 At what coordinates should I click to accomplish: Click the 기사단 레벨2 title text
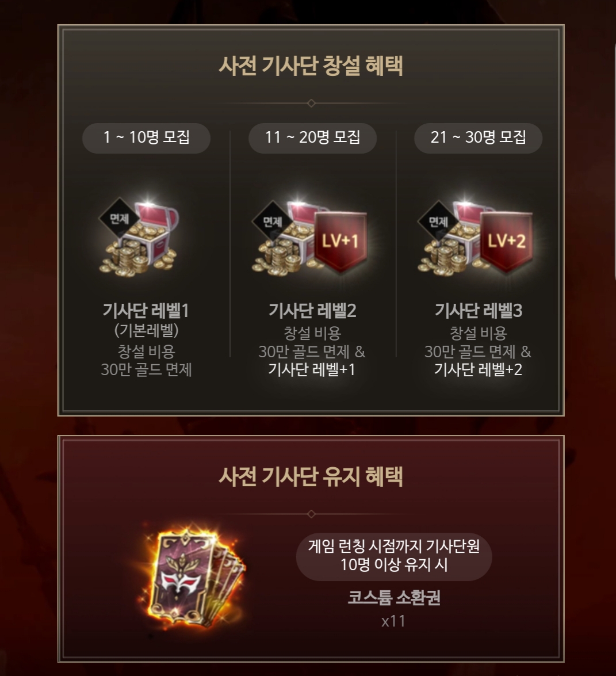click(312, 311)
